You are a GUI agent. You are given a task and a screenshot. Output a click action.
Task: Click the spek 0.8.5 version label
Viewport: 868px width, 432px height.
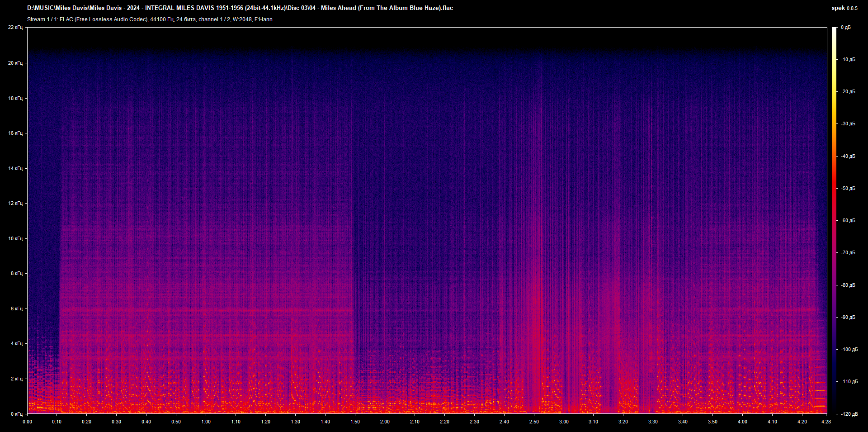[844, 8]
